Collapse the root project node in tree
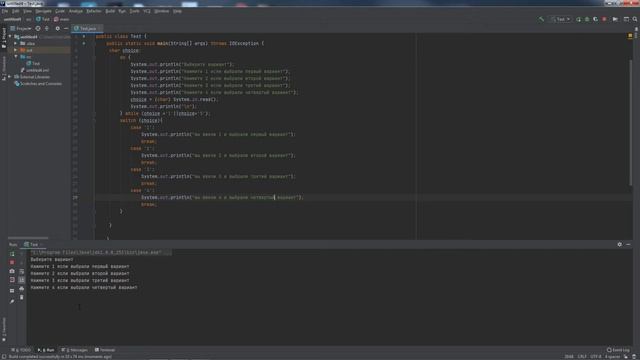 [10, 36]
